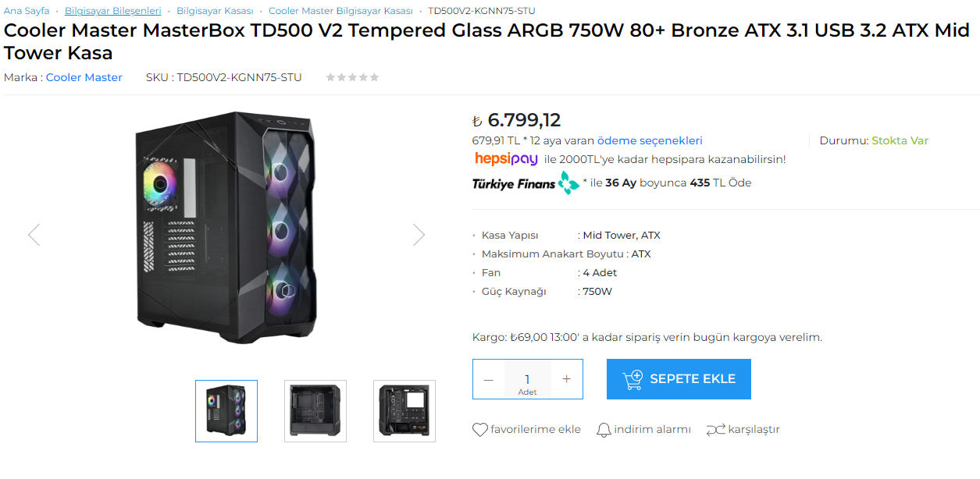Open the Cooler Master brand link
This screenshot has width=980, height=479.
(x=84, y=77)
